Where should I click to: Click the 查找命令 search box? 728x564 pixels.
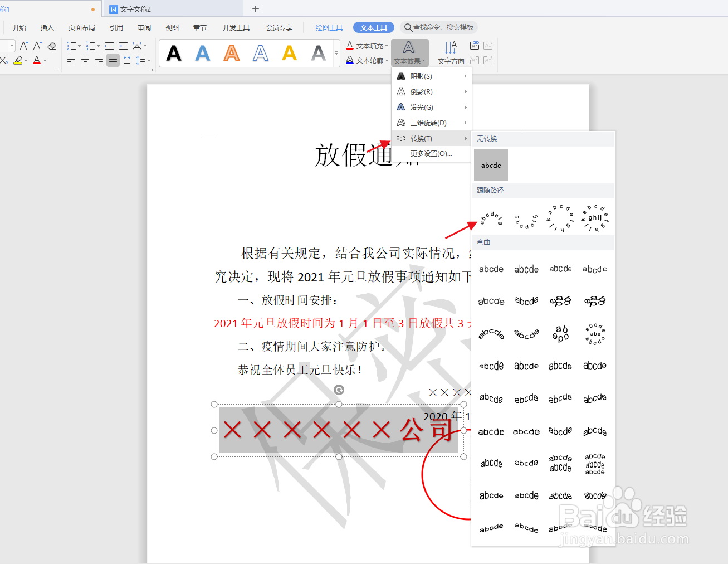(440, 27)
